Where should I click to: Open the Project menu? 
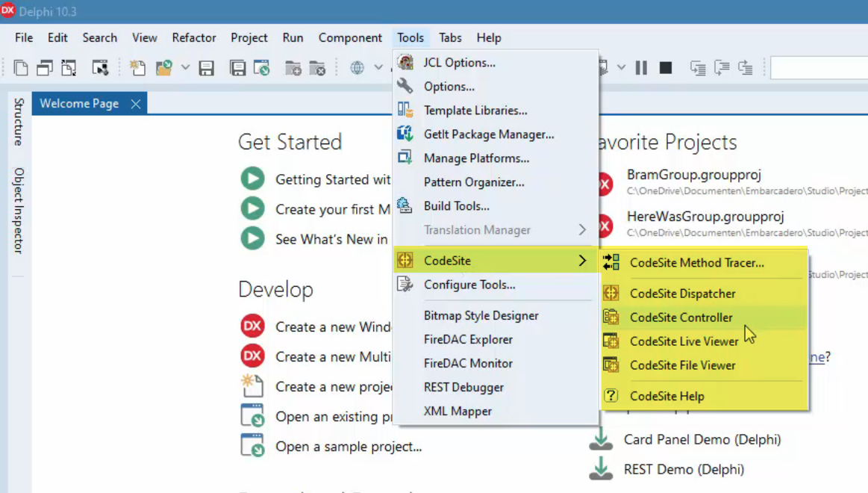[249, 37]
